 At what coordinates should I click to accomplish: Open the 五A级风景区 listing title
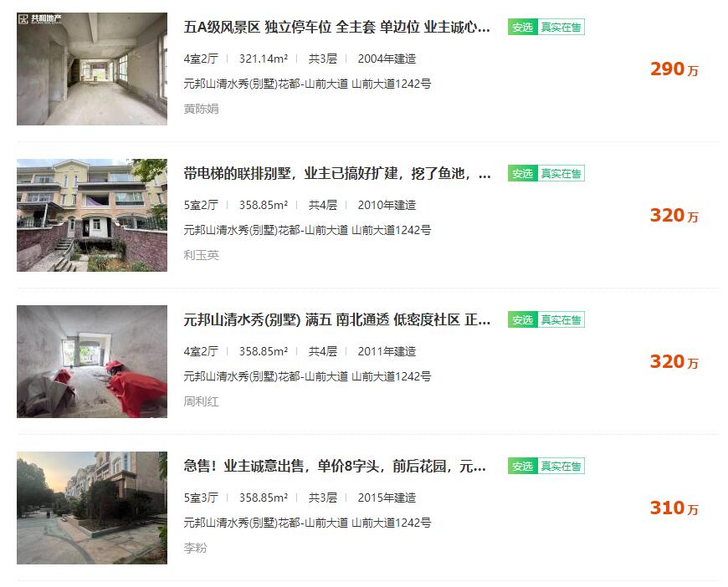(336, 27)
